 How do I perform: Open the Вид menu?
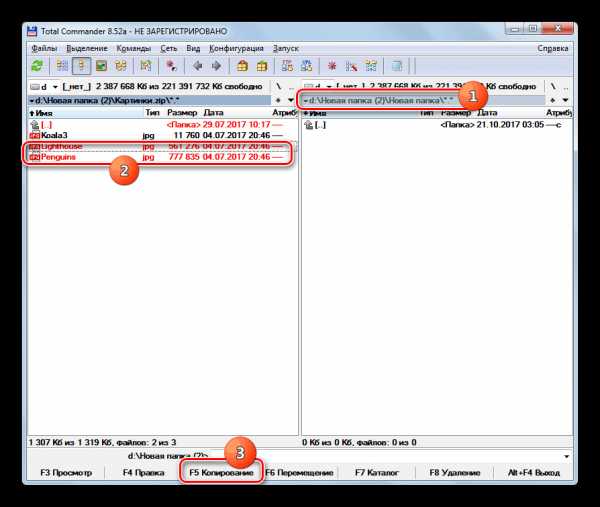[193, 49]
